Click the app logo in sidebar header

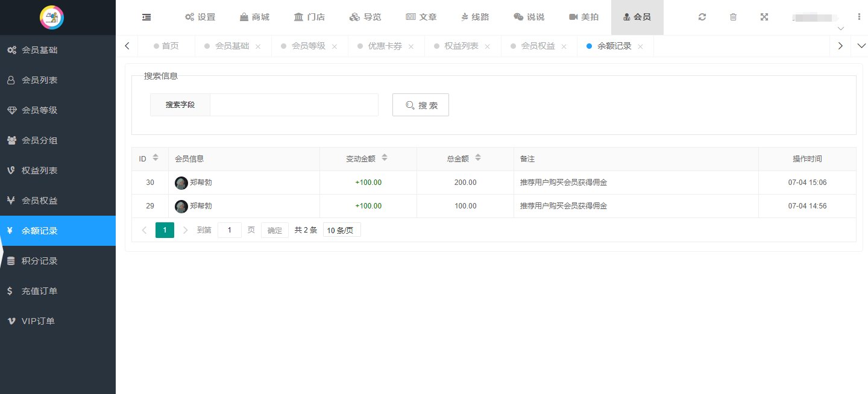click(52, 17)
